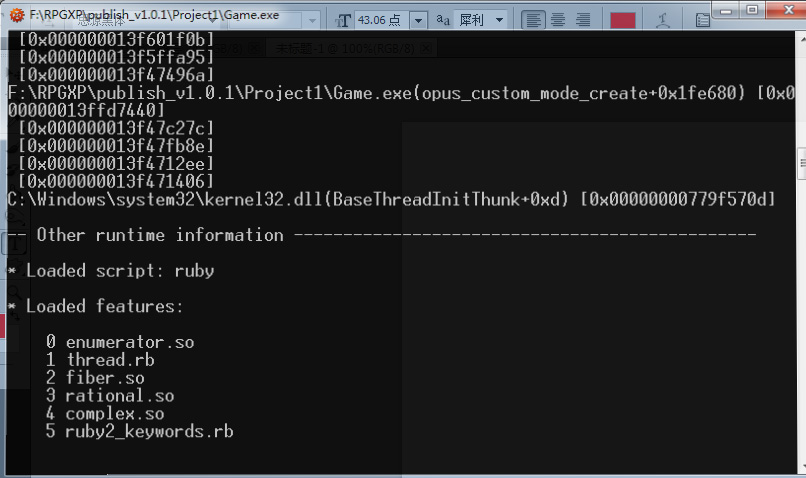Click the font size field showing 43.06
Image resolution: width=806 pixels, height=478 pixels.
coord(381,21)
